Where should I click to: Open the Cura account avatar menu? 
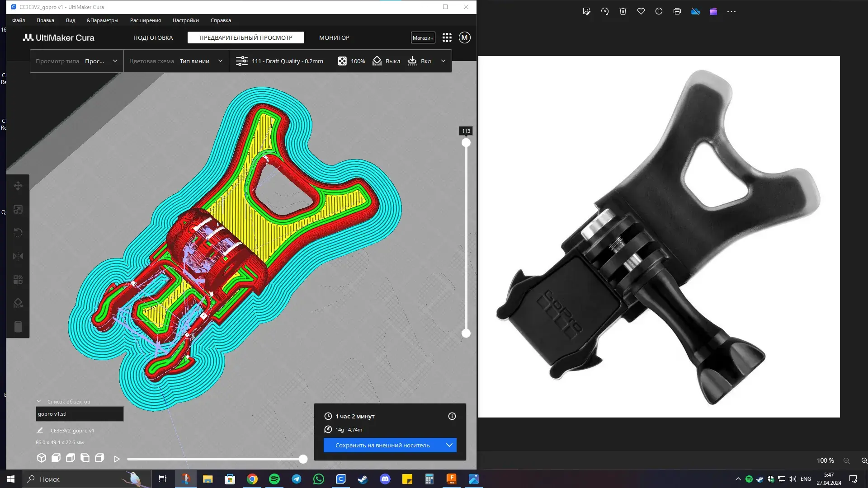point(465,38)
